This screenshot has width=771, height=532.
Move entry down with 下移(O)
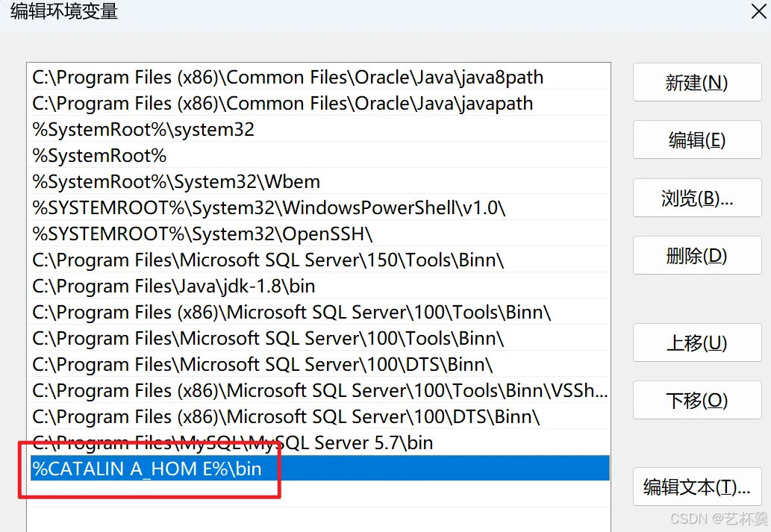tap(697, 400)
